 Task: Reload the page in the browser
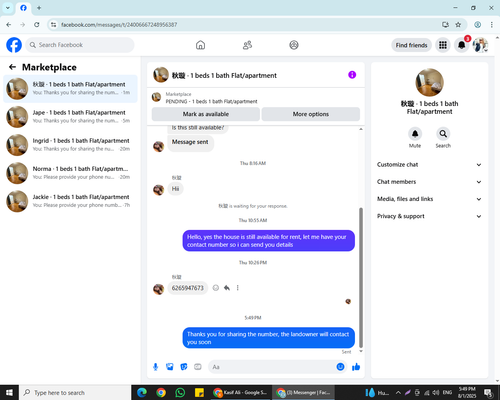37,25
